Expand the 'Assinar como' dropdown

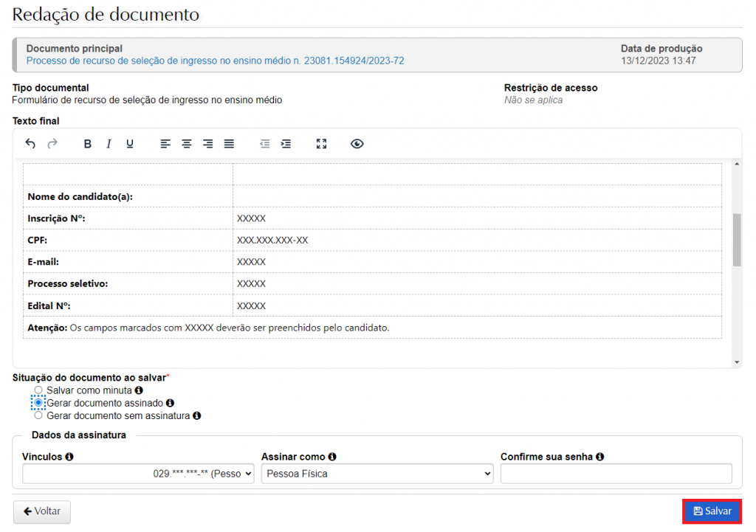click(x=377, y=474)
